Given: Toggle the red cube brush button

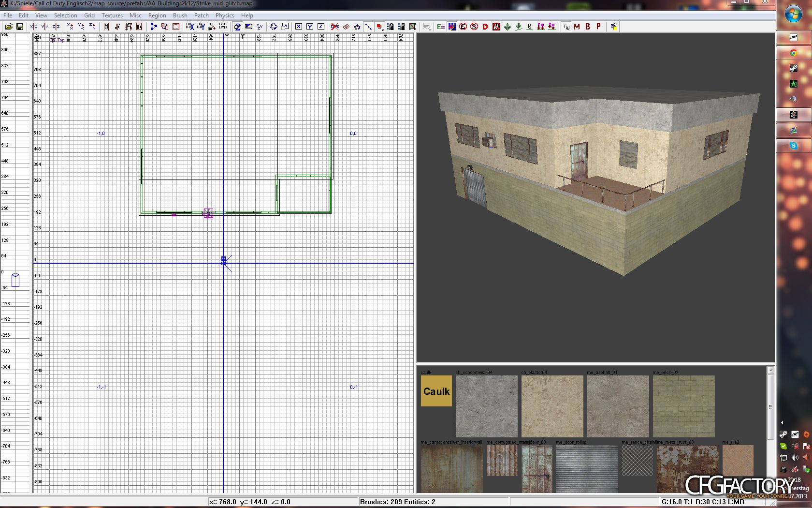Looking at the screenshot, I should pos(379,27).
